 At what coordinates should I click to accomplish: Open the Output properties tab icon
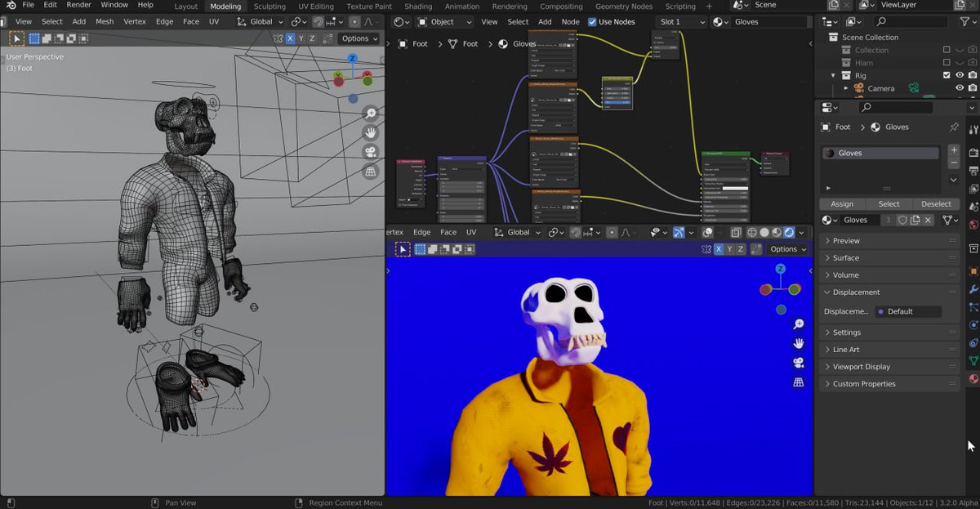973,171
